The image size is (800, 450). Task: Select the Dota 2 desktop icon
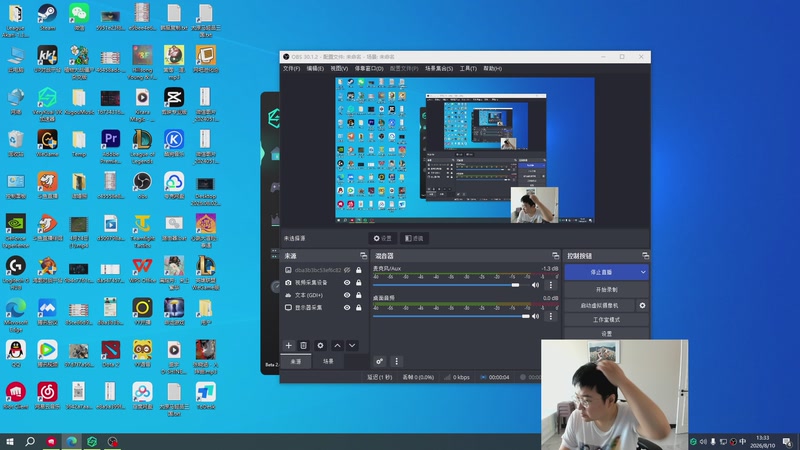click(x=111, y=354)
